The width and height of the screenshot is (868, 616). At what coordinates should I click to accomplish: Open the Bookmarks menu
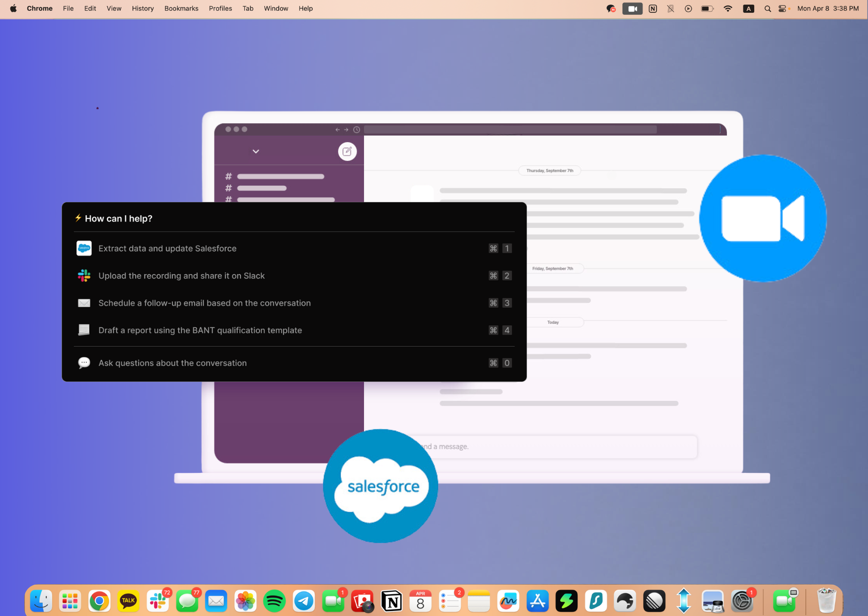point(181,8)
